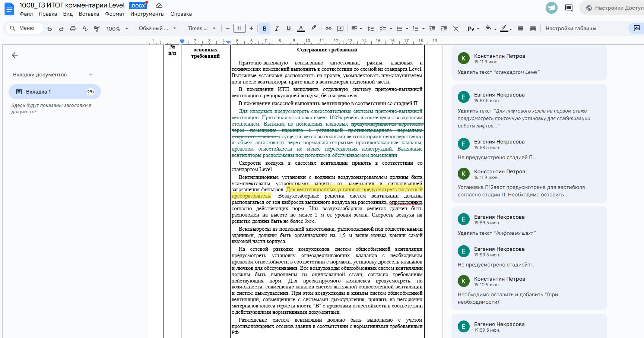The width and height of the screenshot is (644, 338).
Task: Click Настройки таблицы button in toolbar
Action: pyautogui.click(x=571, y=29)
